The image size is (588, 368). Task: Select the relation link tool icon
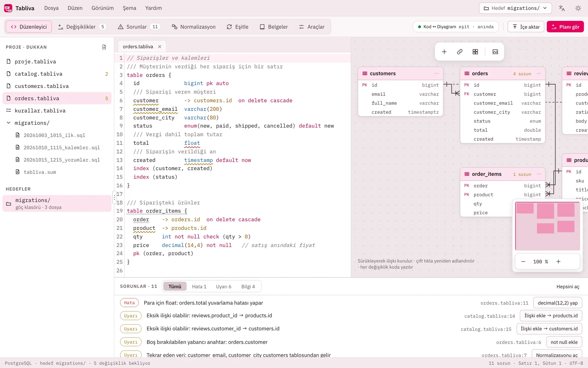click(460, 52)
